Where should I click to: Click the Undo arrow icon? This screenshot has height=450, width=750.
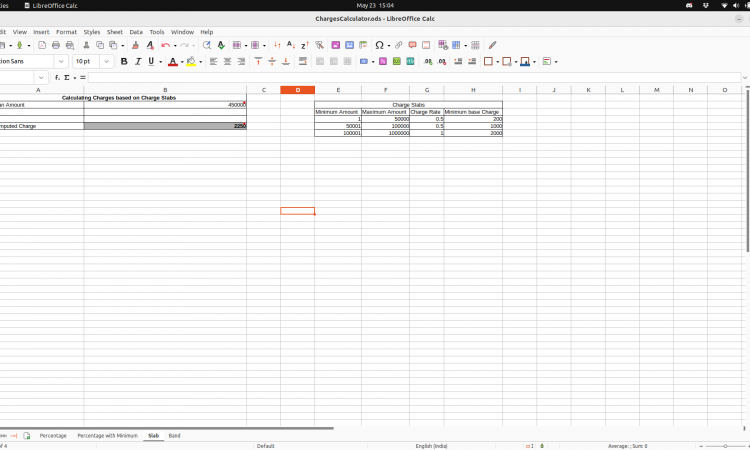[165, 45]
